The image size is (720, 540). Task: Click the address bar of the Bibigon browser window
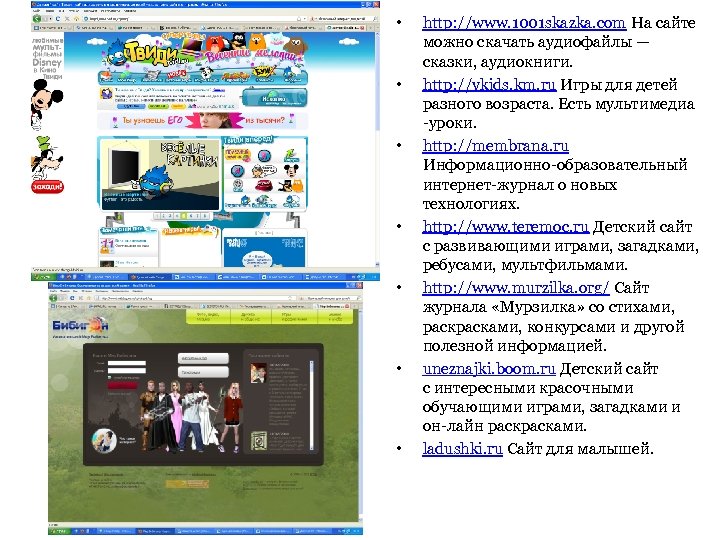[x=193, y=298]
